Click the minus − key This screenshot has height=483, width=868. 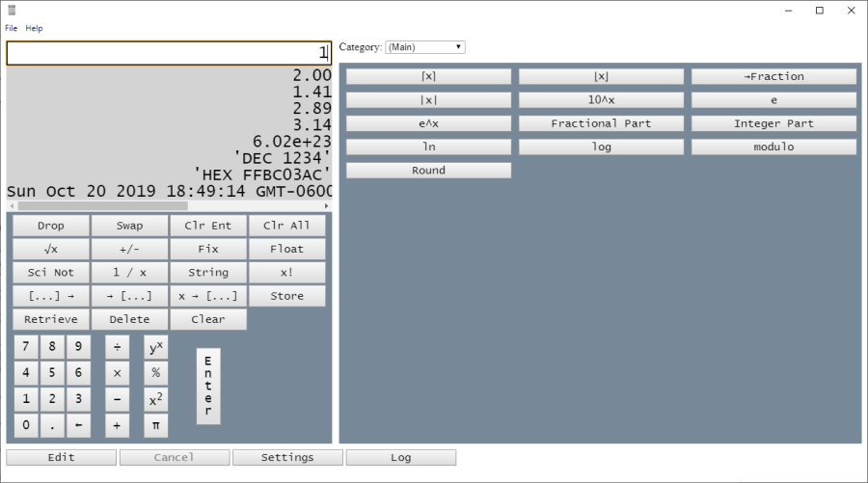pos(118,399)
